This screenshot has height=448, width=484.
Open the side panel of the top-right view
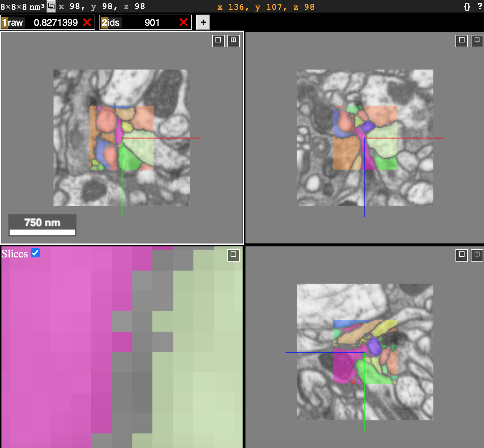(477, 41)
